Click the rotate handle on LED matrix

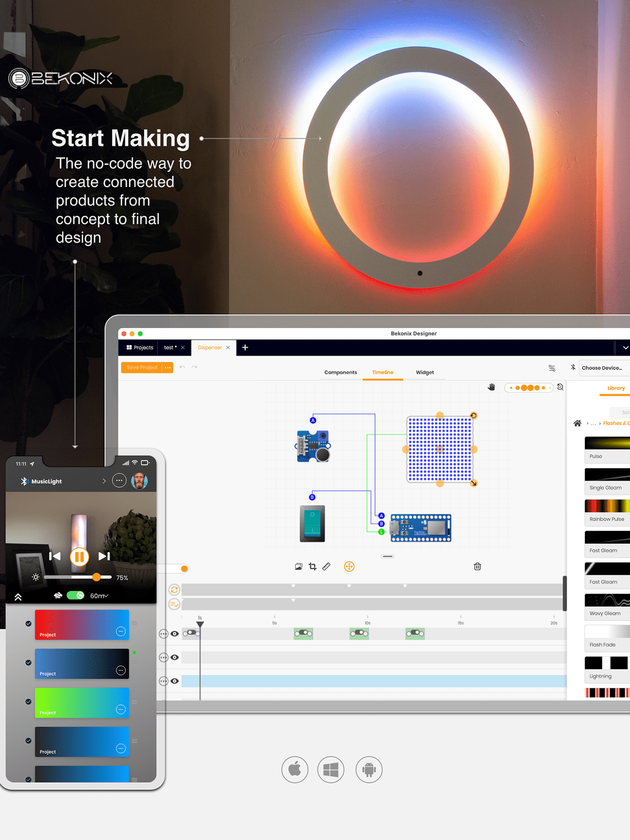tap(474, 415)
